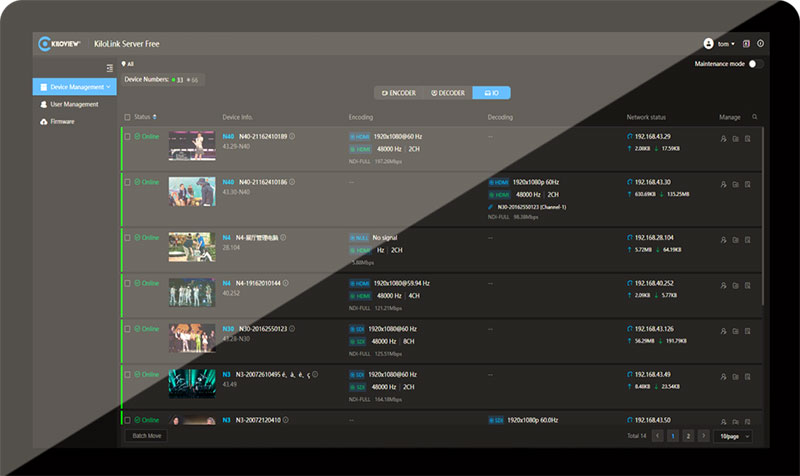Click folder icon for 192.168.43.49 row
Image resolution: width=800 pixels, height=476 pixels.
736,377
